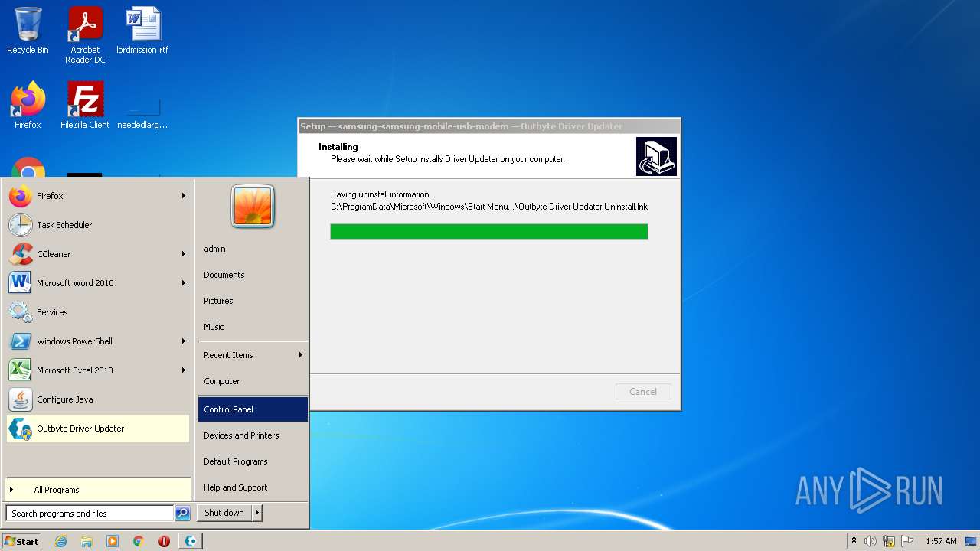Click the Setup window title bar
The width and height of the screenshot is (980, 551).
489,126
